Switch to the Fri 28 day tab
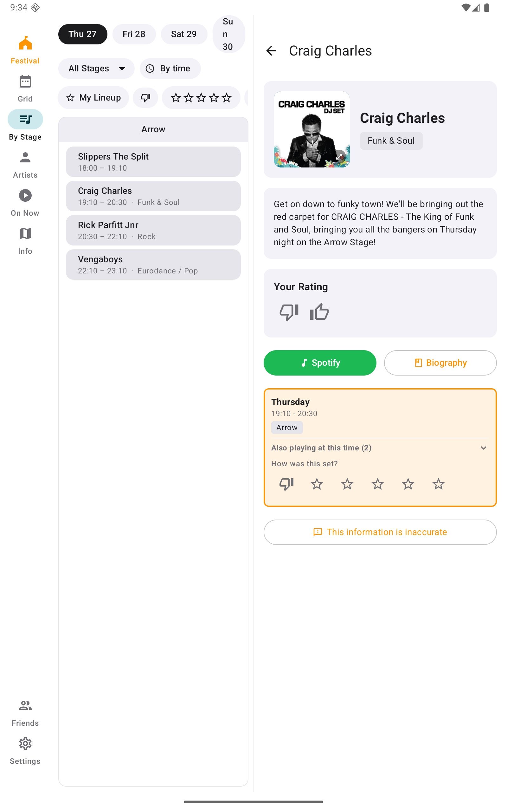 (134, 34)
